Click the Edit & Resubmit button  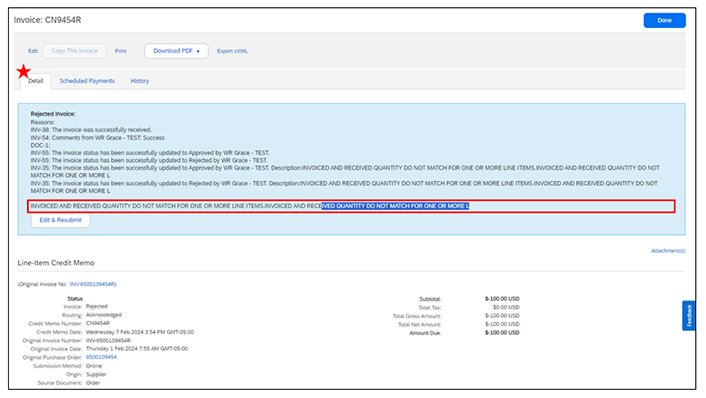click(60, 220)
